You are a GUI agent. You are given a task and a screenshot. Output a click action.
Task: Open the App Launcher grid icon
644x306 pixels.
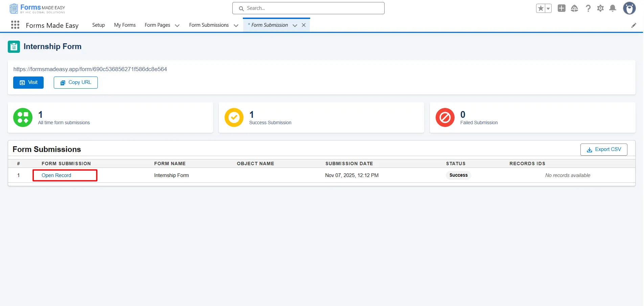click(x=15, y=25)
